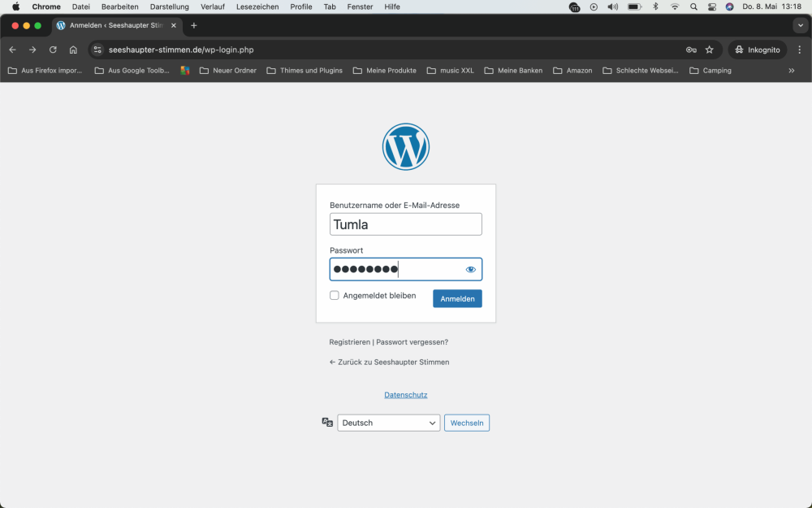Open Control Center icon in menu bar
The image size is (812, 508).
coord(712,7)
